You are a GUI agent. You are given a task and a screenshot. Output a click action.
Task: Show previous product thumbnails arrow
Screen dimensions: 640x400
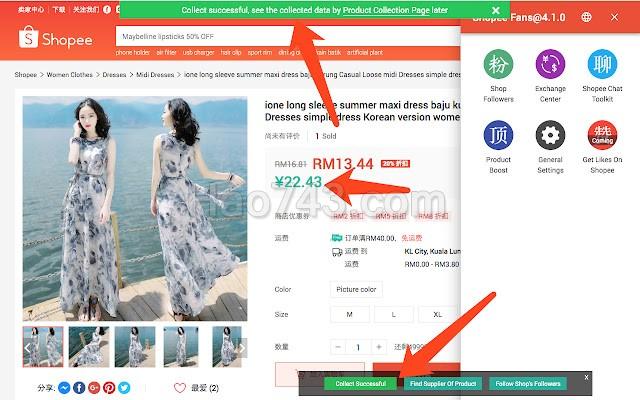[27, 348]
